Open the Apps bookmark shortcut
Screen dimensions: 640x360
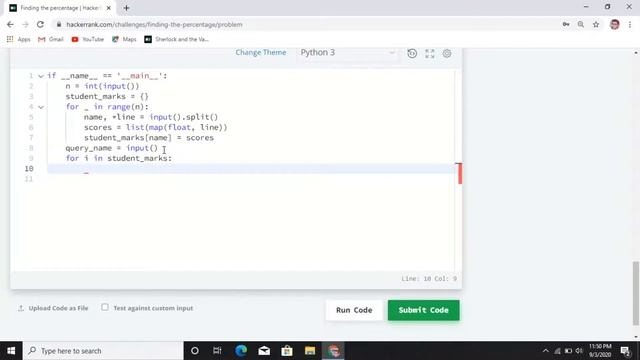[x=19, y=39]
